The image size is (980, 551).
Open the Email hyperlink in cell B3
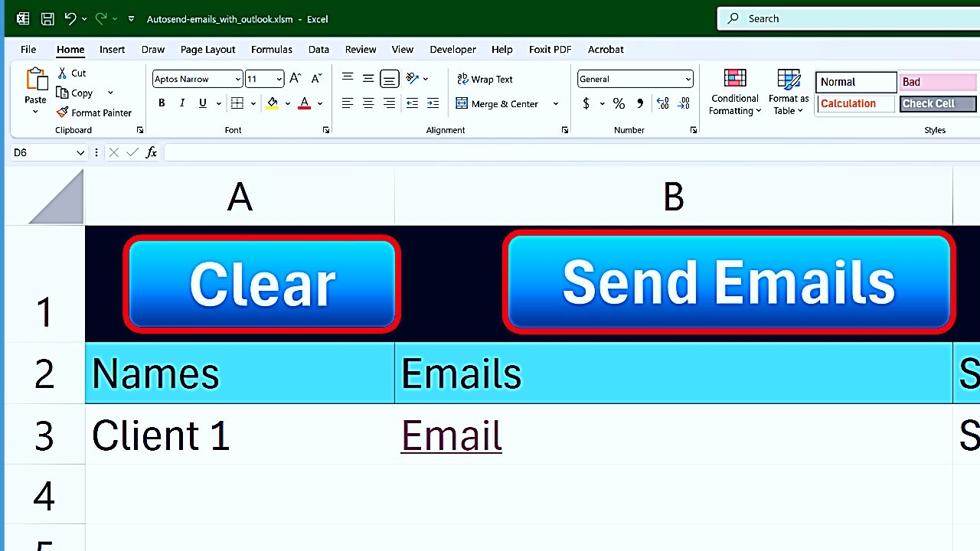tap(451, 435)
